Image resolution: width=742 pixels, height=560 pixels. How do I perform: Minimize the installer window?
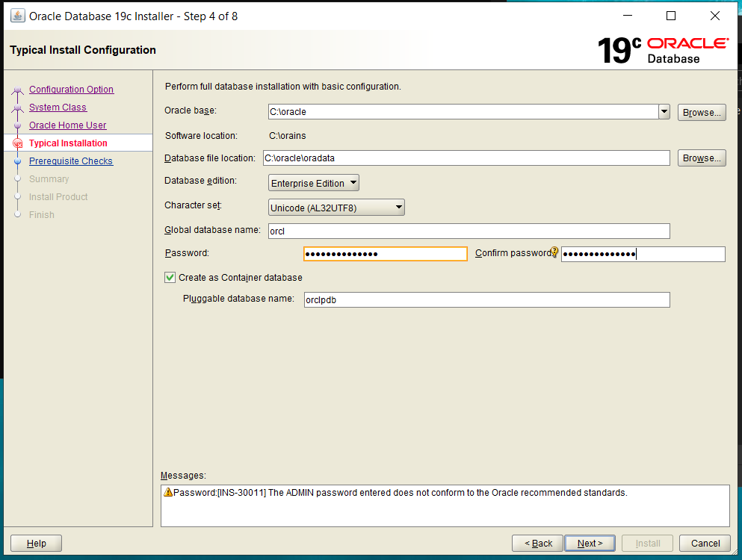(x=628, y=16)
